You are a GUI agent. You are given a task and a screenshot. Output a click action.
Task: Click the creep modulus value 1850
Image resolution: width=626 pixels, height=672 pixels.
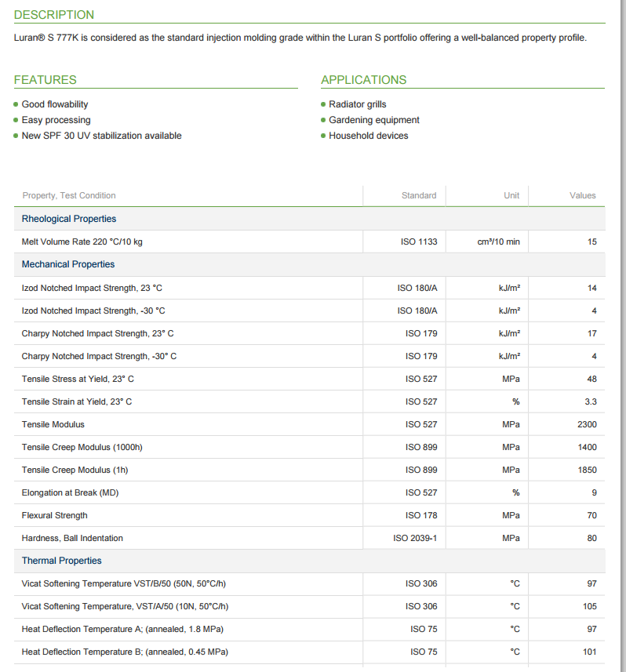coord(587,470)
